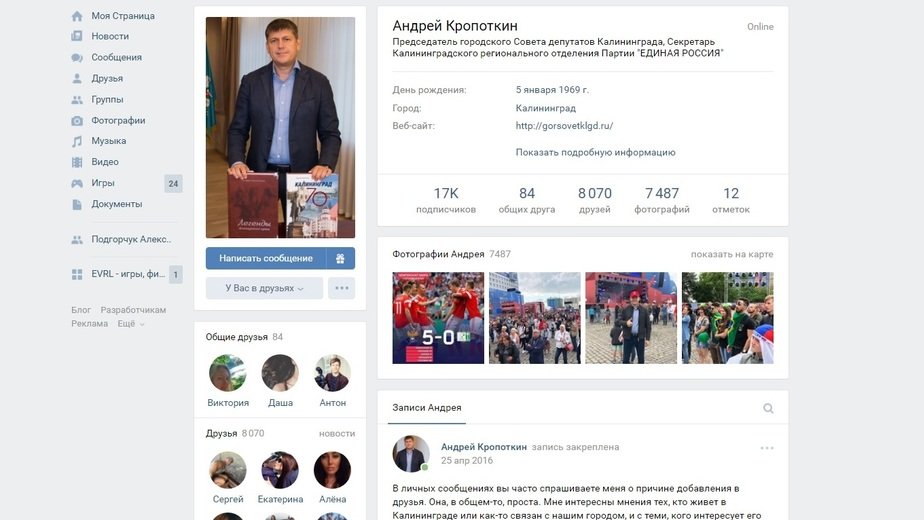The width and height of the screenshot is (924, 520).
Task: Select the Записи Андрея tab
Action: click(x=427, y=407)
